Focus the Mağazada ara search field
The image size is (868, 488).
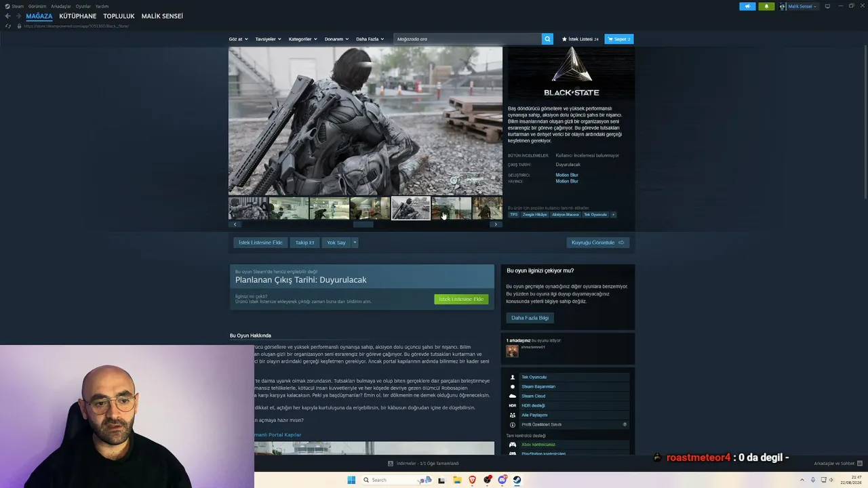tap(468, 39)
